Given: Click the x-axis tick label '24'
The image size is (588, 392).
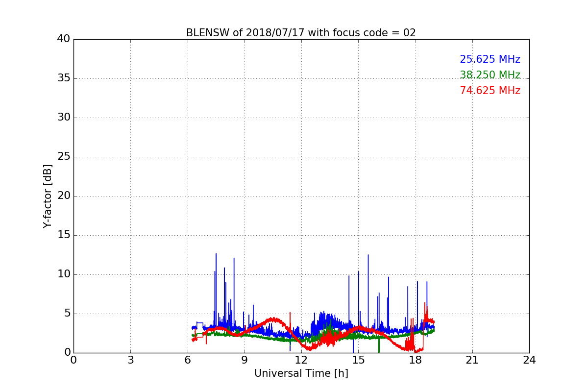Looking at the screenshot, I should pos(529,360).
